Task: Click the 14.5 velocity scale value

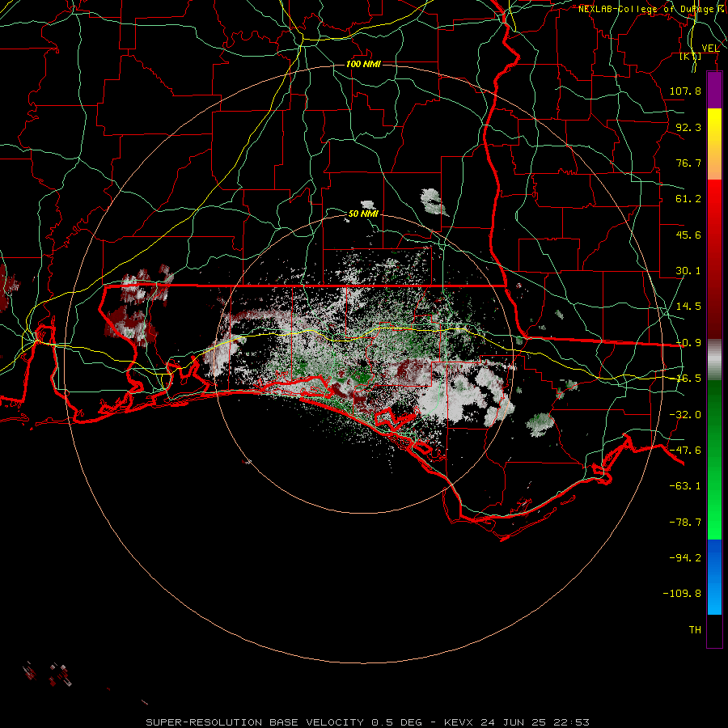Action: 688,307
